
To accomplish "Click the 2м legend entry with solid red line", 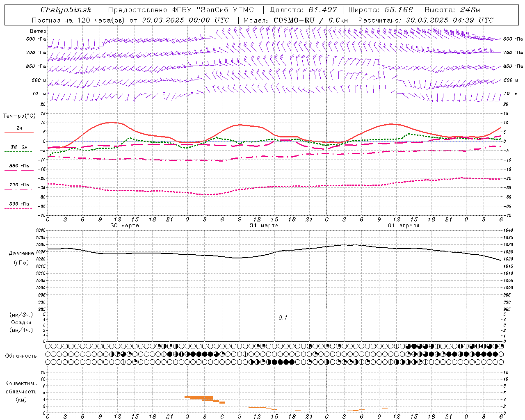I will coord(19,128).
